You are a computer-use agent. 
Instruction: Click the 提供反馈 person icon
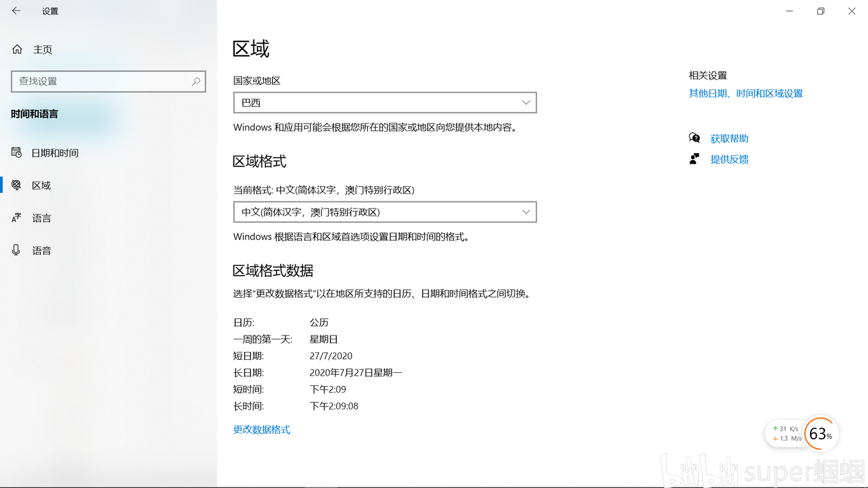694,159
